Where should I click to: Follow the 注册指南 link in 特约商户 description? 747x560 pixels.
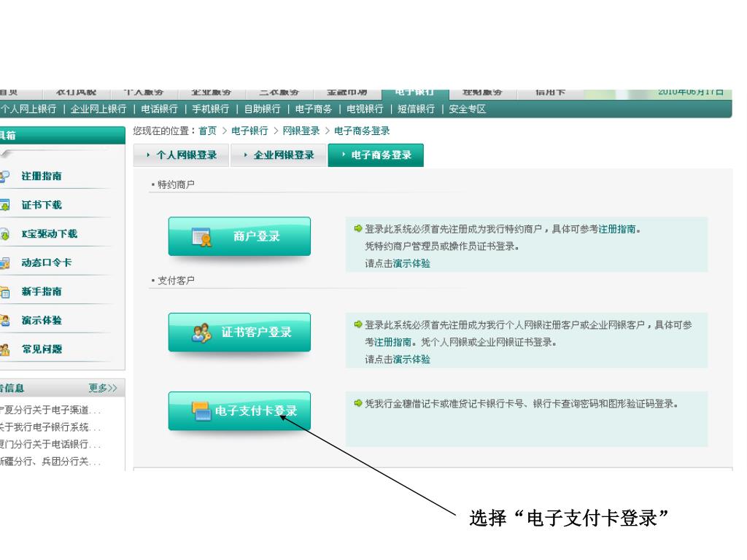click(617, 229)
